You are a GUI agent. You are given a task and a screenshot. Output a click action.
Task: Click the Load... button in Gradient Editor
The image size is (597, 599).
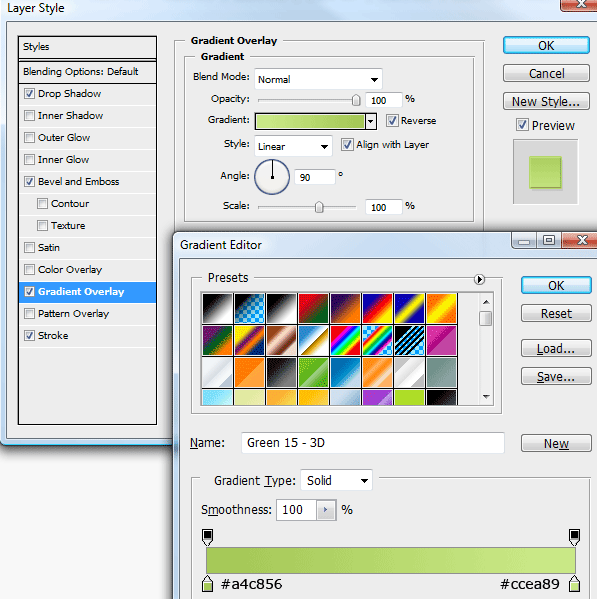pyautogui.click(x=556, y=348)
